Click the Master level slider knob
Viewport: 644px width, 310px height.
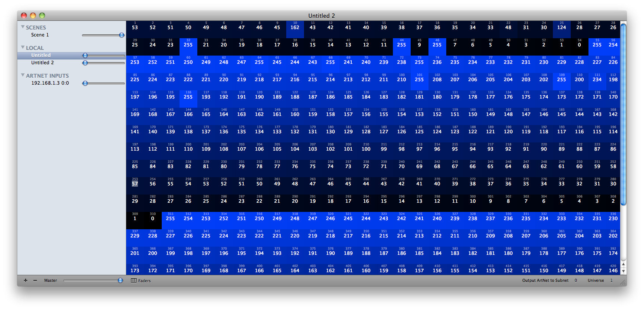[120, 280]
